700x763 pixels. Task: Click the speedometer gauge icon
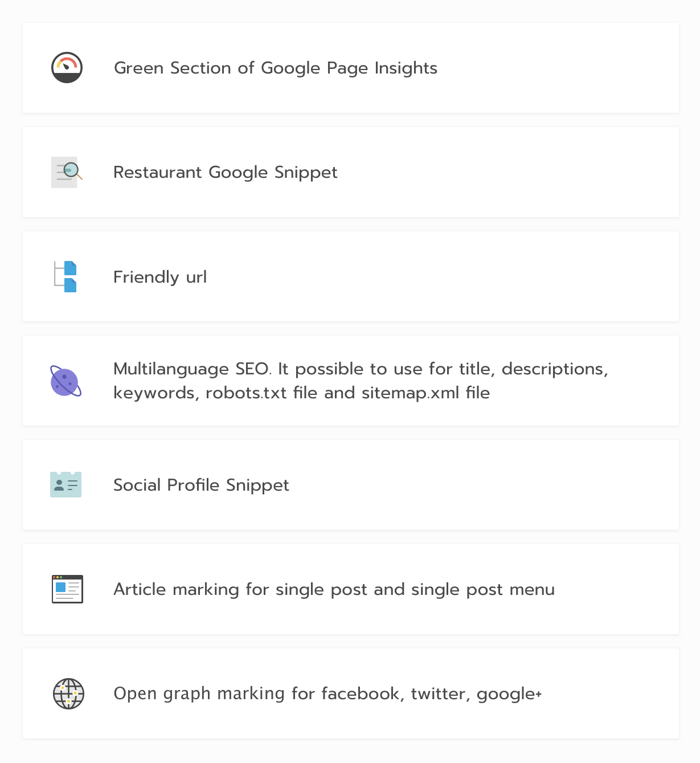[x=67, y=68]
